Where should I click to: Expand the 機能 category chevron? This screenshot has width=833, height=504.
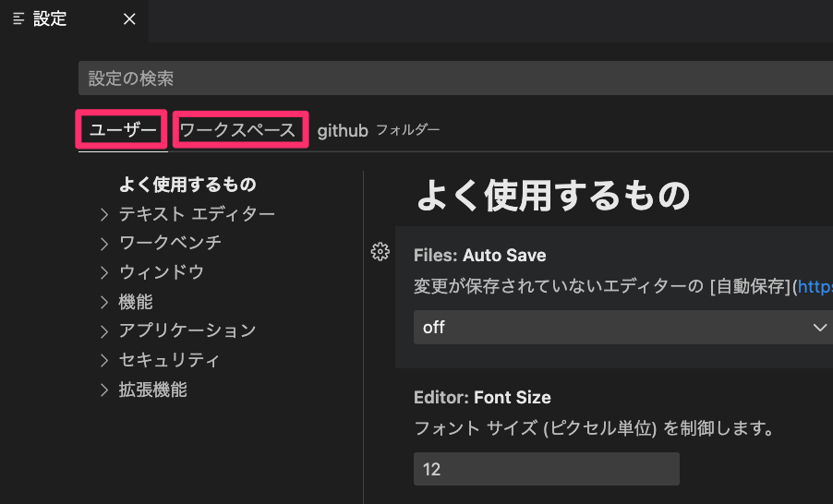pyautogui.click(x=104, y=302)
